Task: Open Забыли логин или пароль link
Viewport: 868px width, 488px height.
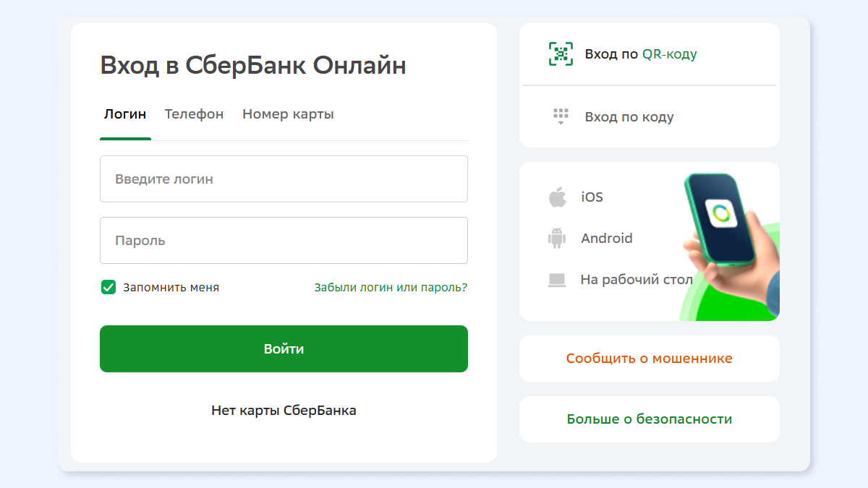Action: [x=391, y=287]
